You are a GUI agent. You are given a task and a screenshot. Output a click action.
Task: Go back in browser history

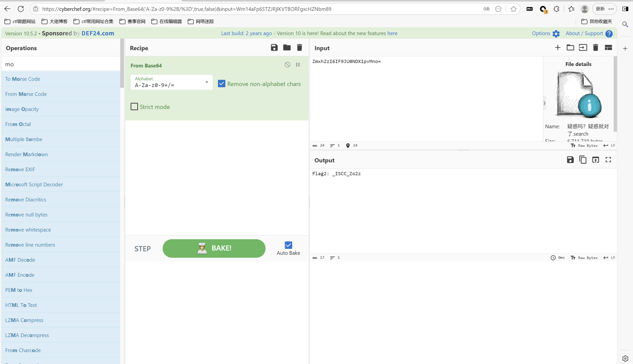(7, 9)
